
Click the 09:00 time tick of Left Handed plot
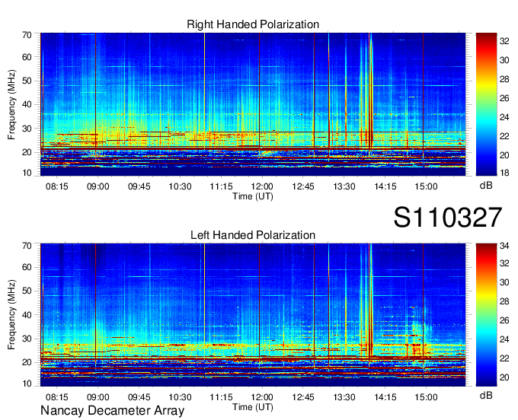[x=98, y=397]
